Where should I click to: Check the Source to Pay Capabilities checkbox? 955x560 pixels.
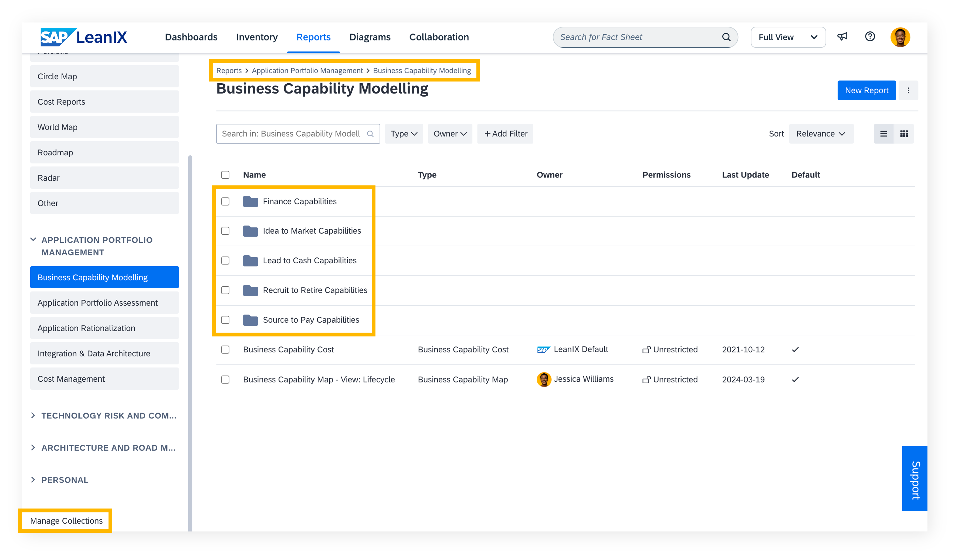pos(225,320)
